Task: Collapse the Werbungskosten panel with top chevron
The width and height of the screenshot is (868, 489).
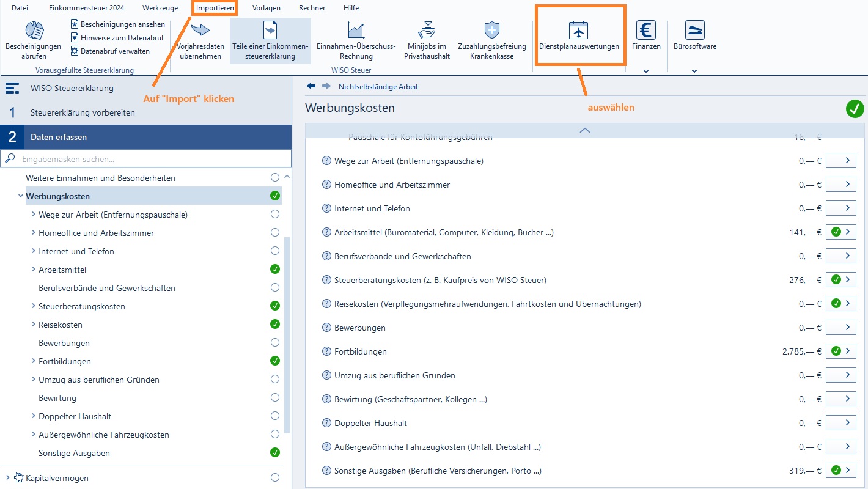Action: coord(584,130)
